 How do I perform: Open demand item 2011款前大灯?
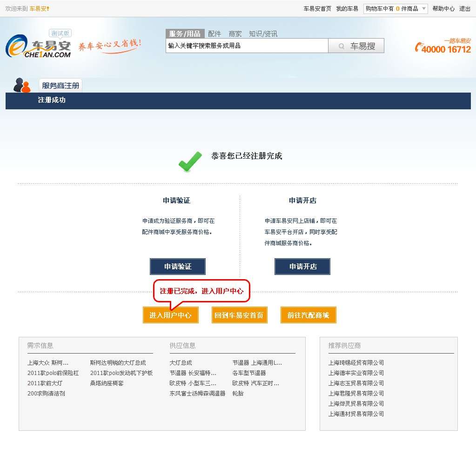tap(45, 383)
